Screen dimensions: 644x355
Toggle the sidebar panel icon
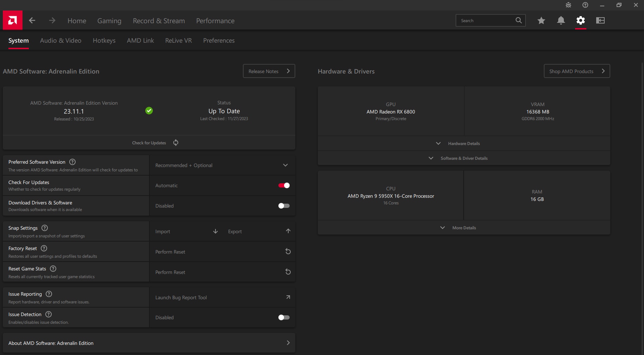(x=600, y=20)
